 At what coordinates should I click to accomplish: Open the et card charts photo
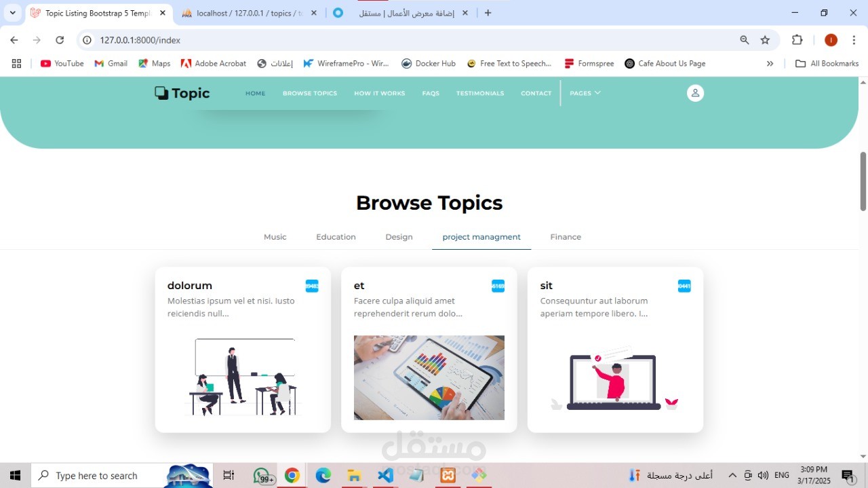pos(429,377)
